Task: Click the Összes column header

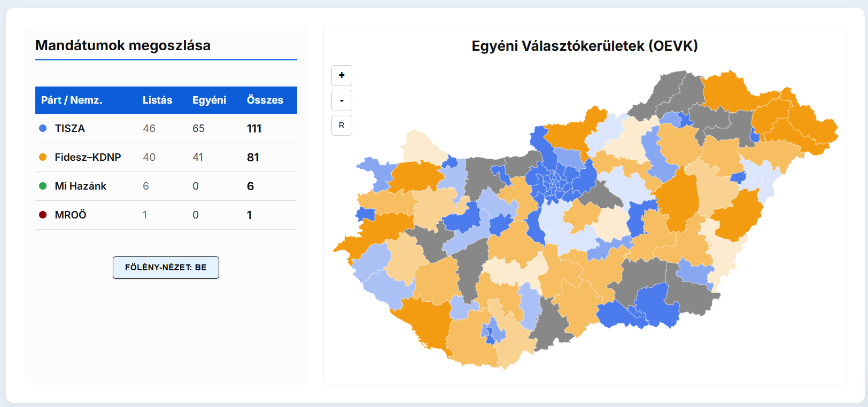Action: [265, 100]
